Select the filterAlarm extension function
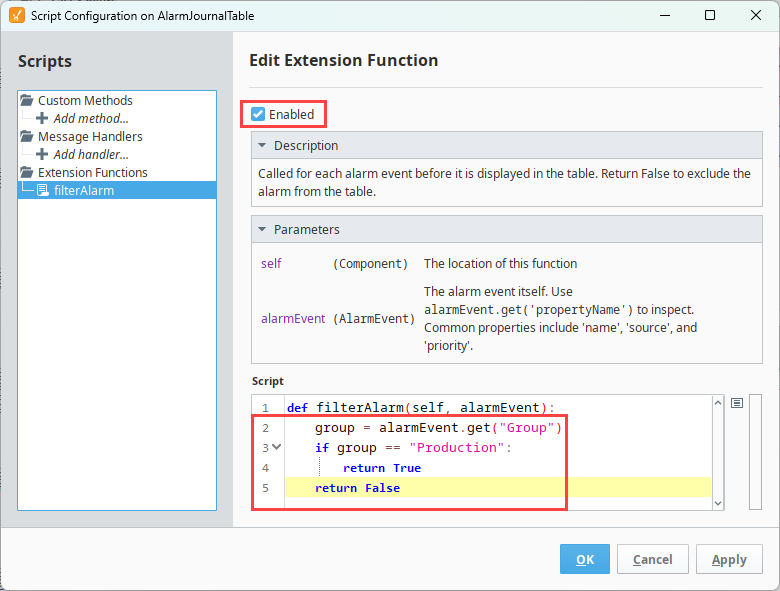 click(x=117, y=190)
